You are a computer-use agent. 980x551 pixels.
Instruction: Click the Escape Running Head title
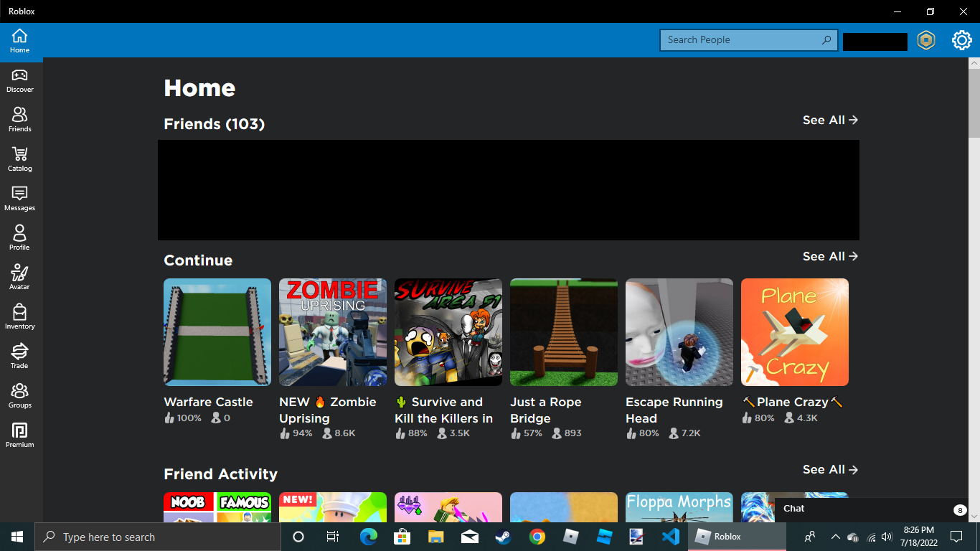pyautogui.click(x=674, y=410)
